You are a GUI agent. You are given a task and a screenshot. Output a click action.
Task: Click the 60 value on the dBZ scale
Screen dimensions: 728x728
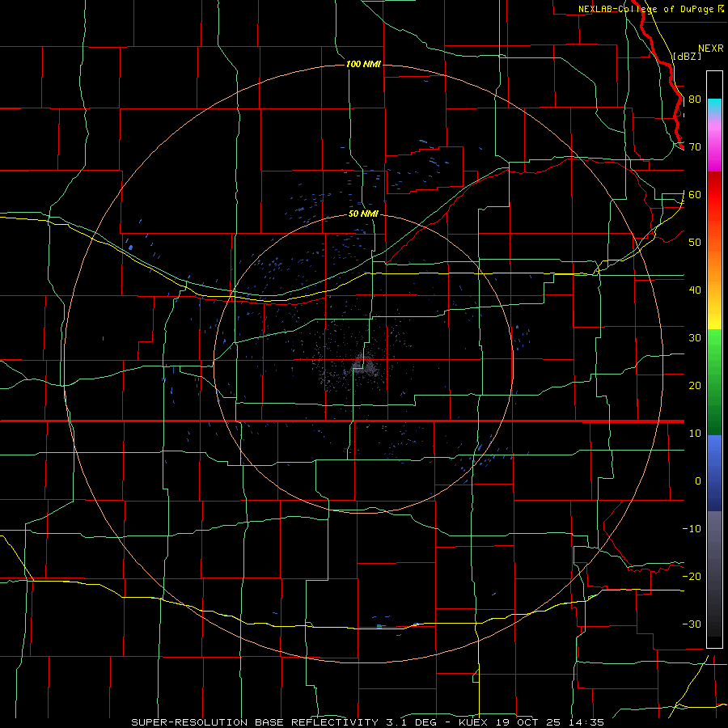pyautogui.click(x=695, y=195)
